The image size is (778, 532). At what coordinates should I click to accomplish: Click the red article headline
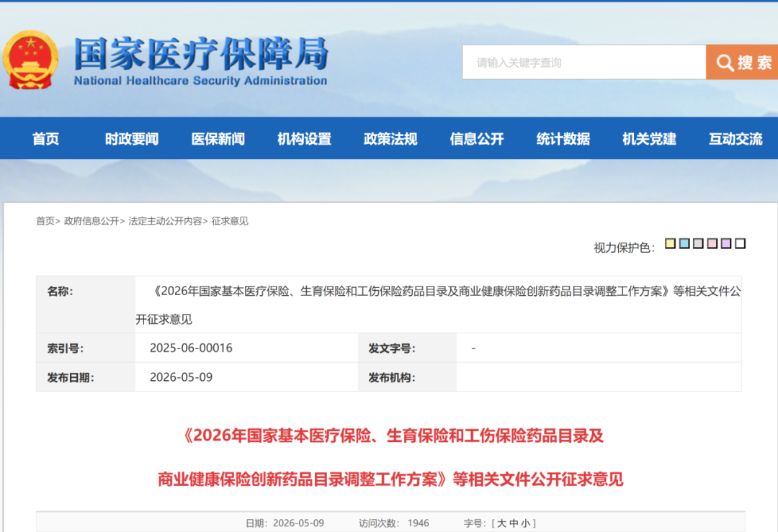pos(391,457)
